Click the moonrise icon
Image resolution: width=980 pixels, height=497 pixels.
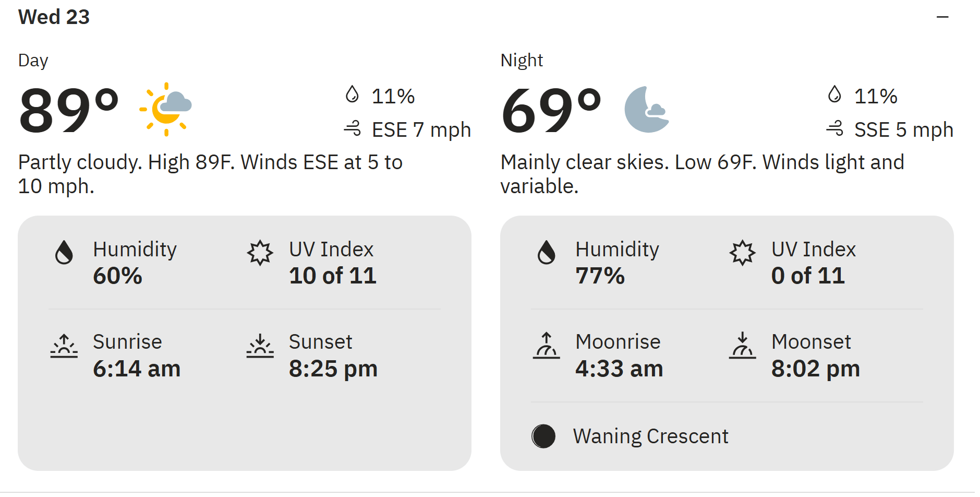click(x=546, y=346)
